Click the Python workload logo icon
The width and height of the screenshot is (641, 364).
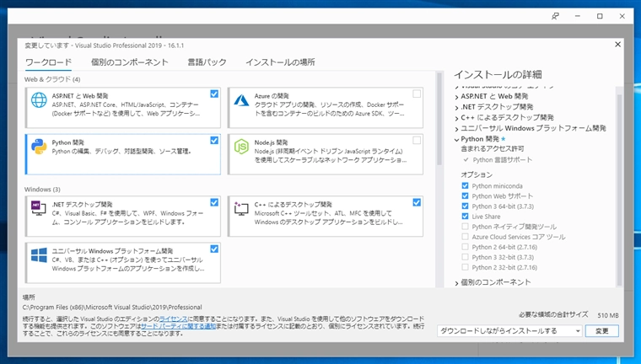tap(39, 147)
